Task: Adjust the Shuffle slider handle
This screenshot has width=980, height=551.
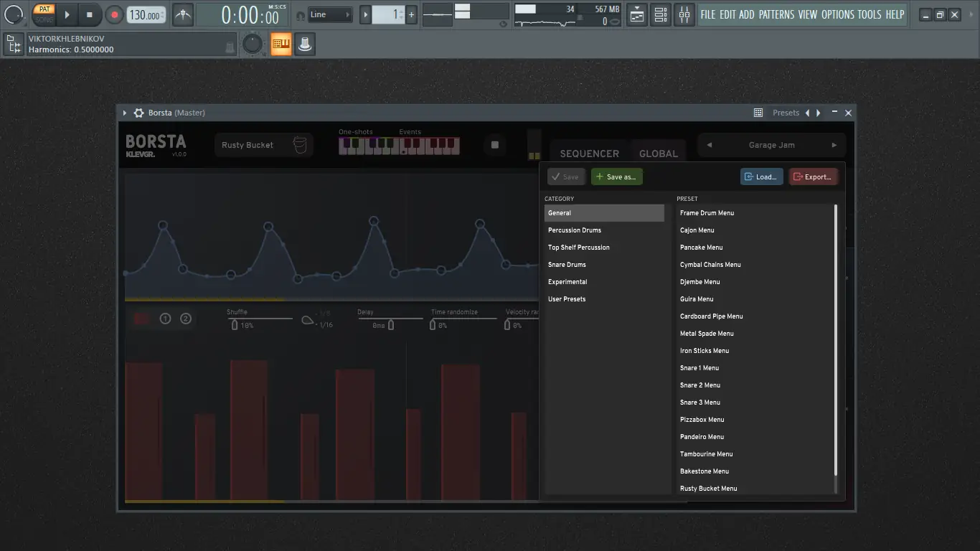Action: [234, 325]
